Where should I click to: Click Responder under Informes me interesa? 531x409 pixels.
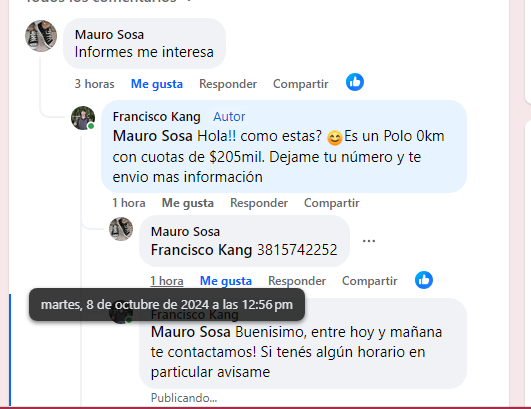pyautogui.click(x=228, y=84)
